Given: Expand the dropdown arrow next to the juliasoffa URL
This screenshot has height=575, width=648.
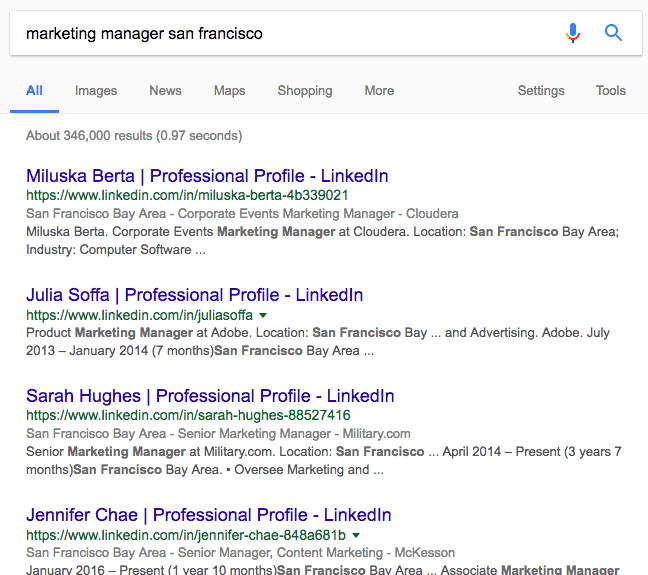Looking at the screenshot, I should pyautogui.click(x=263, y=315).
